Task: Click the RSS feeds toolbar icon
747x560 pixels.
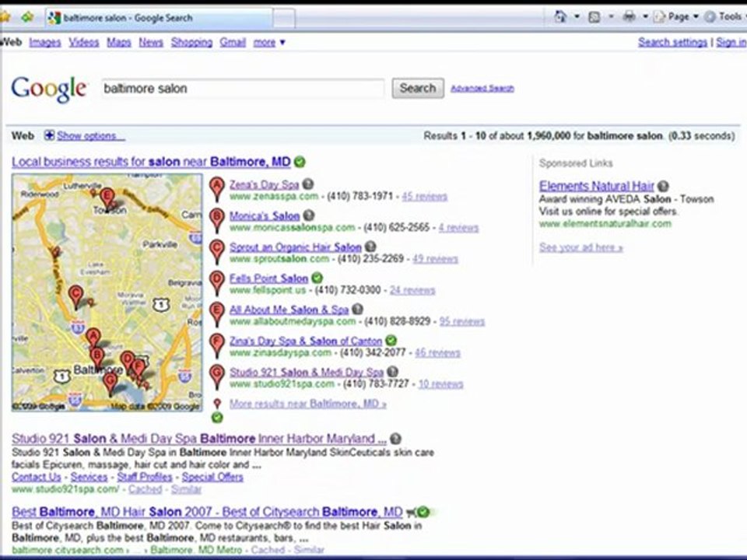Action: click(594, 17)
